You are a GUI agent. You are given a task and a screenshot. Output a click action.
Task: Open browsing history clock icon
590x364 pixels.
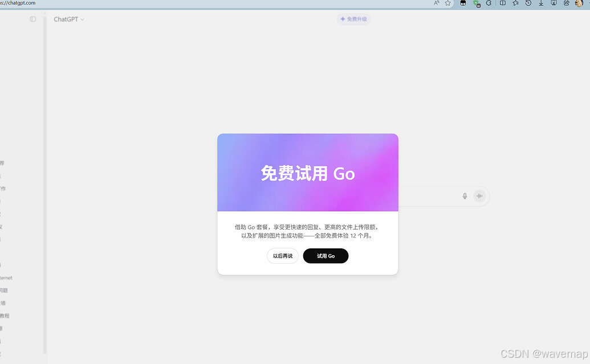click(528, 3)
